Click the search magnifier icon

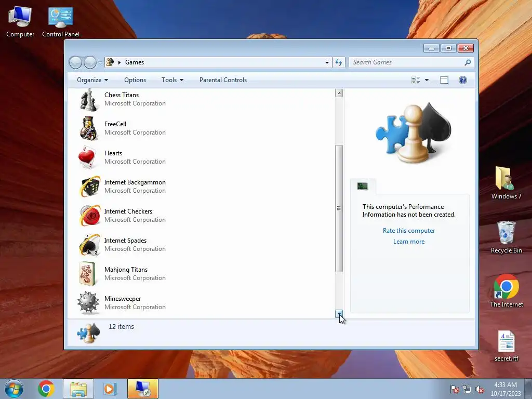pos(468,62)
